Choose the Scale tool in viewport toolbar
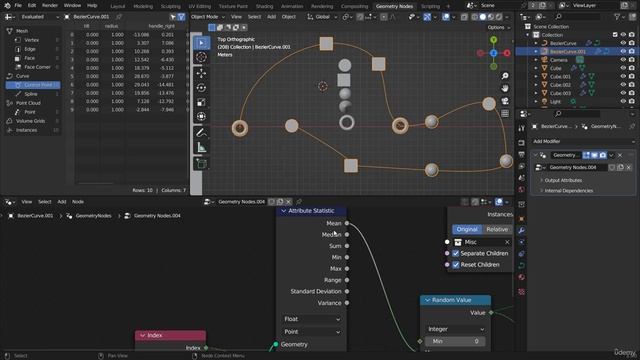 pos(201,102)
